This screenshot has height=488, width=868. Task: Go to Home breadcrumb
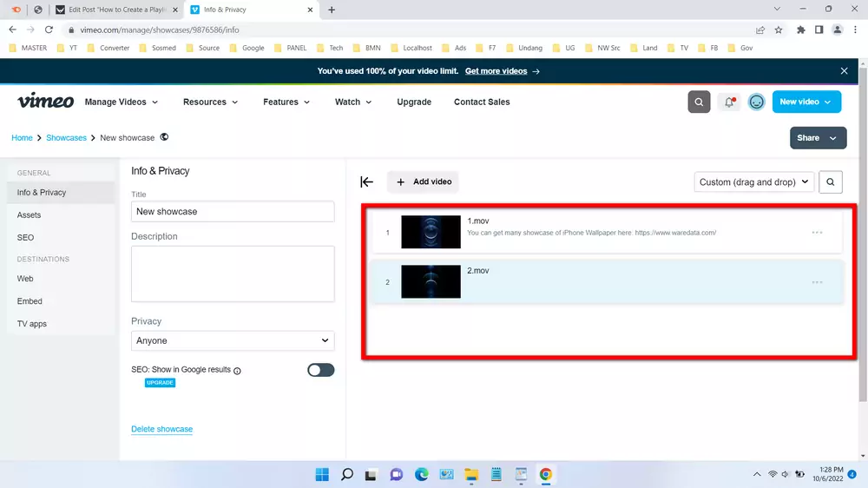pos(23,138)
